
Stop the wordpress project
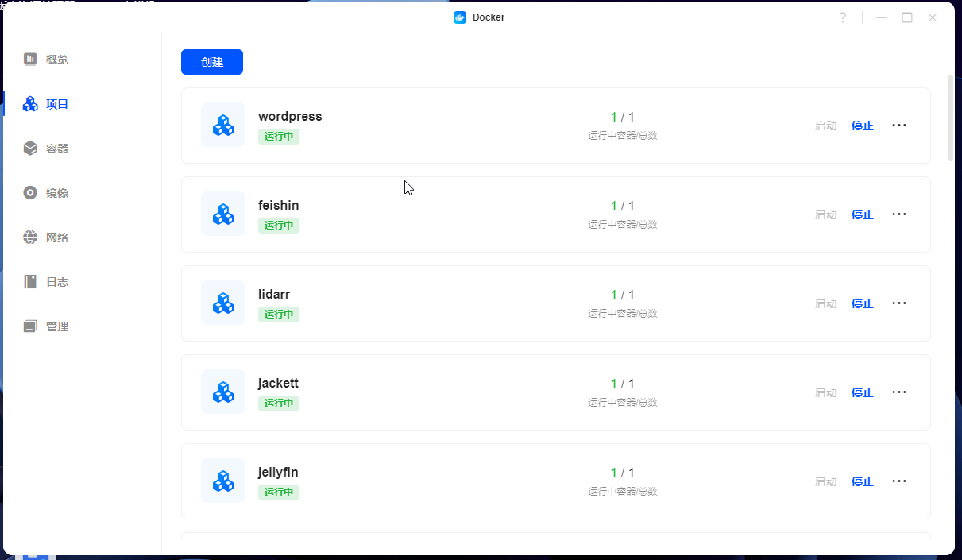(x=863, y=126)
